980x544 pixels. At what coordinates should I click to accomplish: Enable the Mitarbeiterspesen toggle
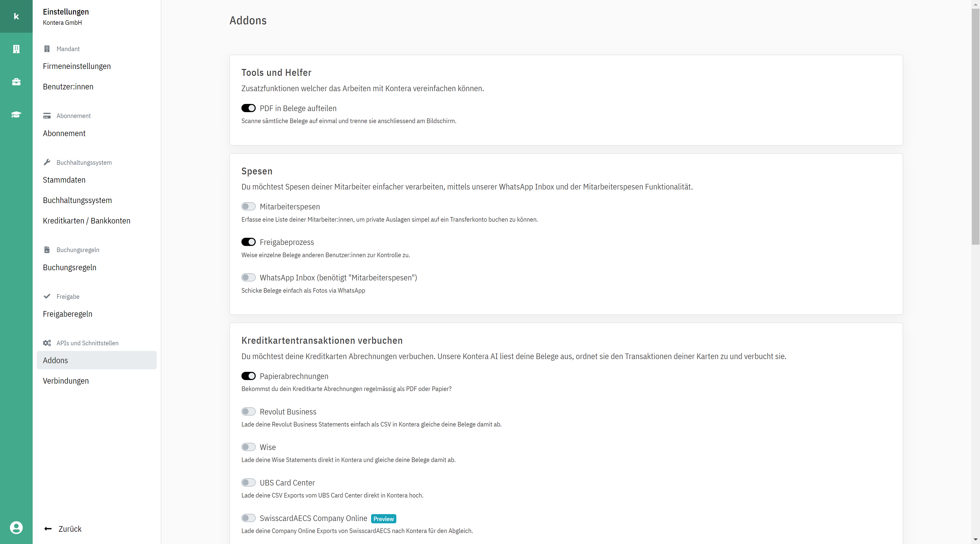248,207
